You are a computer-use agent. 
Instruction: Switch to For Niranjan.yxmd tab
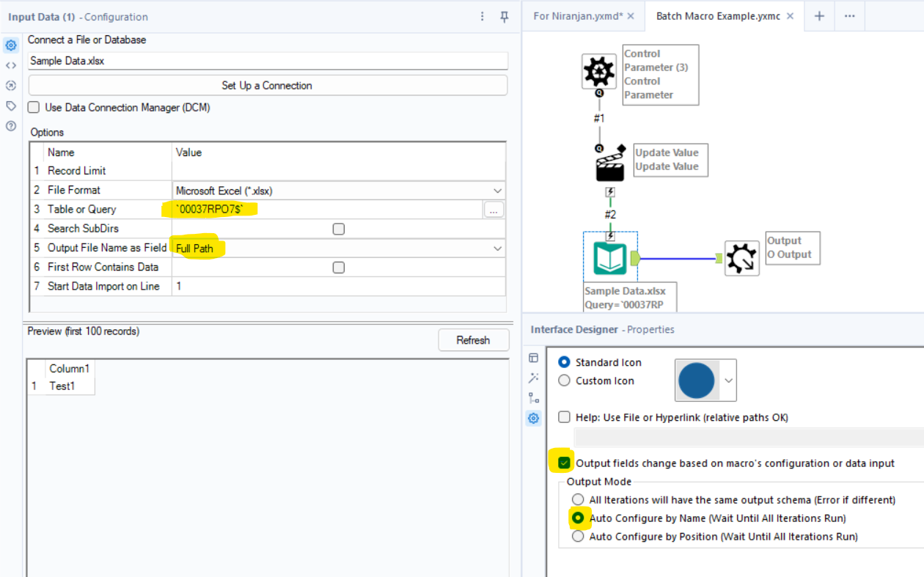(576, 16)
